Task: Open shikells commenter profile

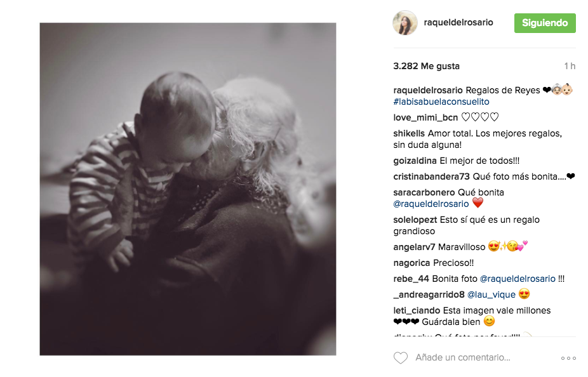Action: tap(409, 133)
